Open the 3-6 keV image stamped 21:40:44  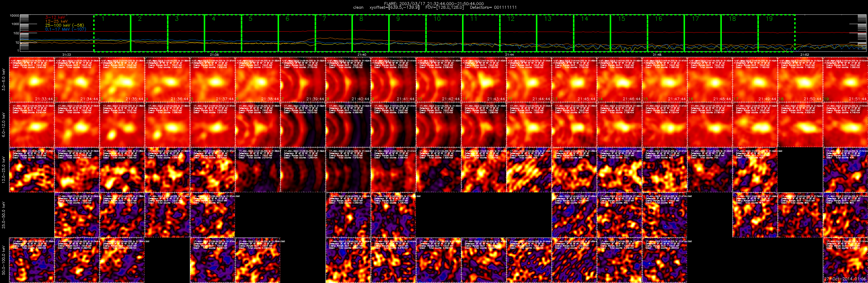coord(348,79)
